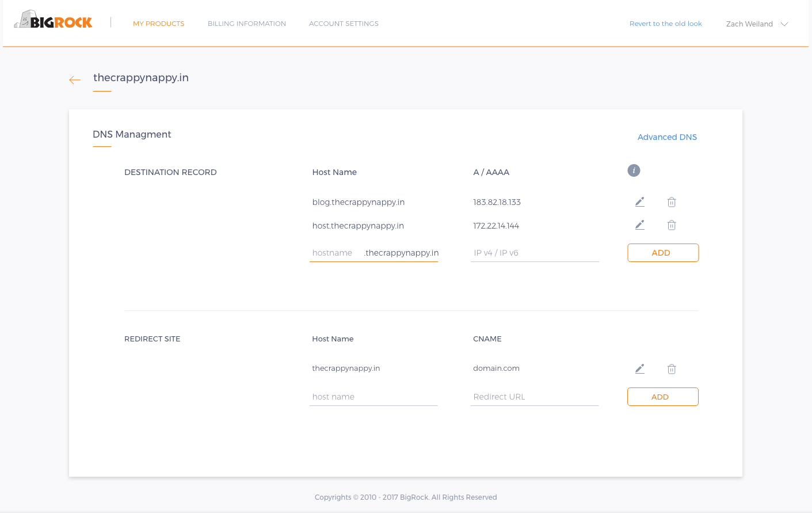Open the Billing Information tab
The height and width of the screenshot is (513, 812).
[247, 24]
